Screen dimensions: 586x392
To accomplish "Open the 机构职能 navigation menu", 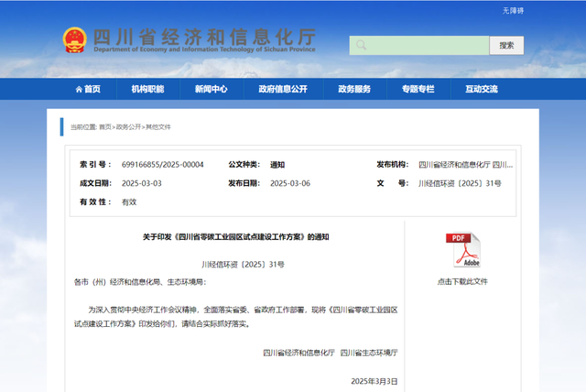I will coord(147,90).
